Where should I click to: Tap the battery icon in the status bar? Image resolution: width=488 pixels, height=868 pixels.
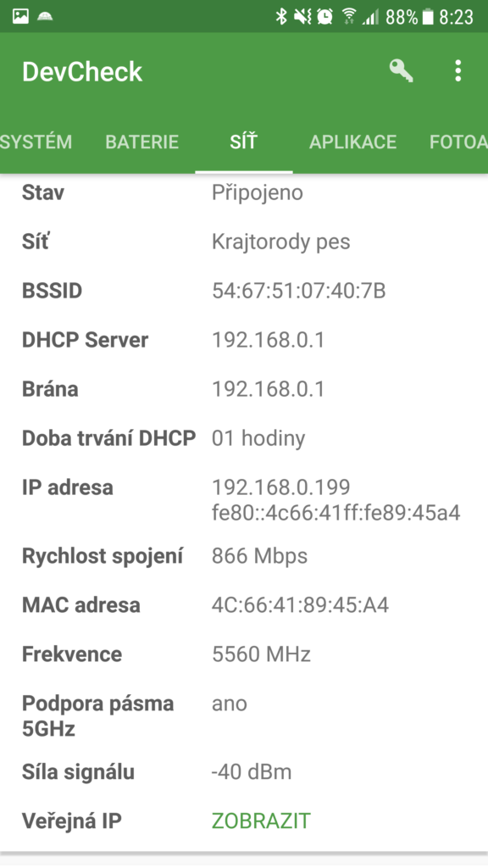pos(428,17)
